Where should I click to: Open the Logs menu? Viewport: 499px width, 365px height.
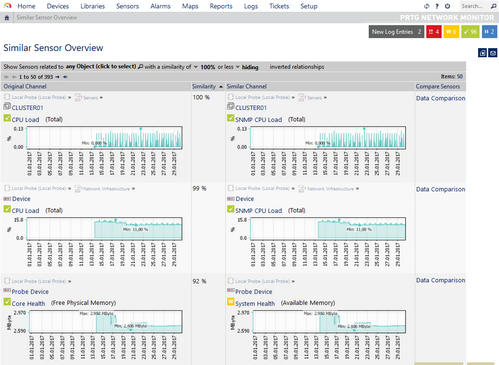coord(251,6)
